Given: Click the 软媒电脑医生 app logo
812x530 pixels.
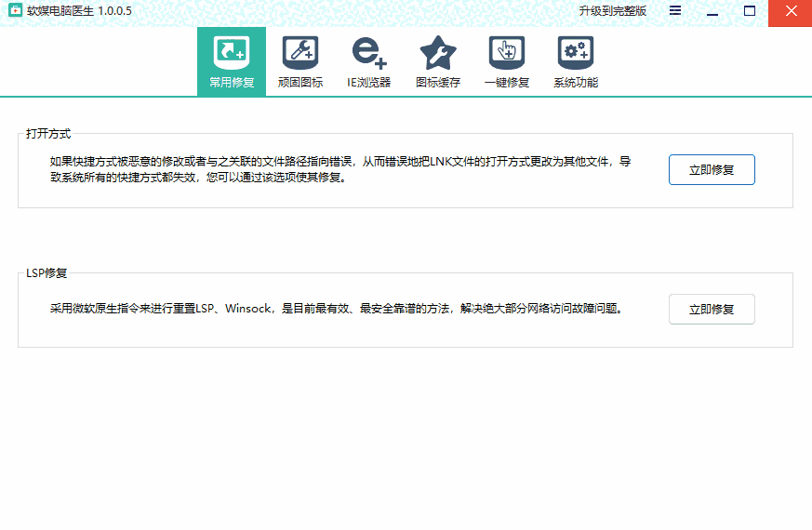Looking at the screenshot, I should click(15, 11).
